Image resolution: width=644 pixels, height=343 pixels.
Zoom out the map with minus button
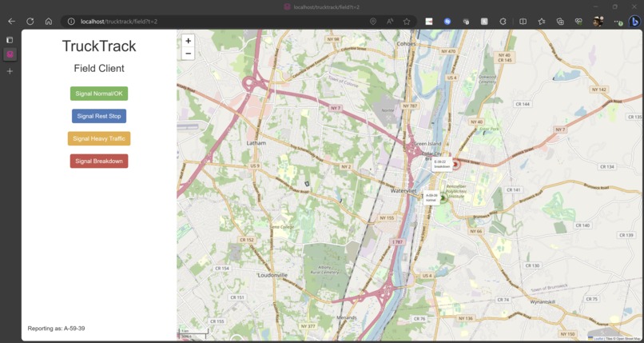tap(188, 54)
